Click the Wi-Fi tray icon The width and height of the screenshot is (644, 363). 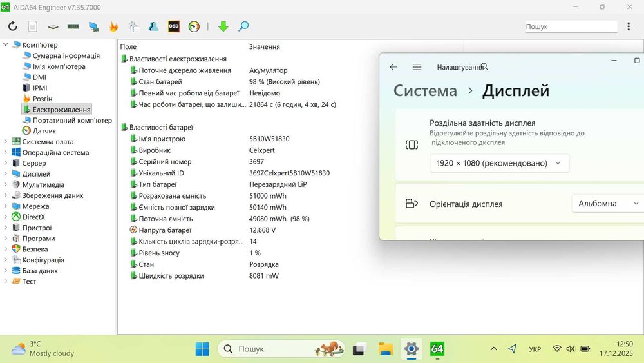[x=557, y=349]
